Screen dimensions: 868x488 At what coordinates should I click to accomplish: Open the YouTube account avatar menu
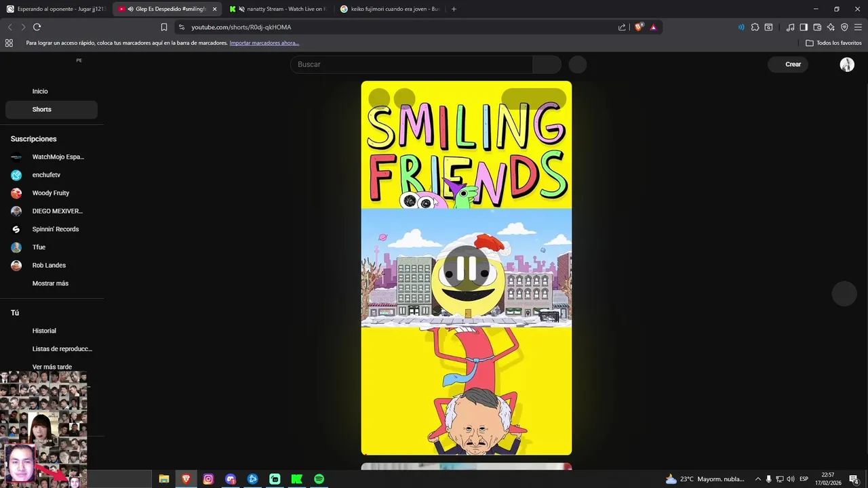click(x=847, y=64)
